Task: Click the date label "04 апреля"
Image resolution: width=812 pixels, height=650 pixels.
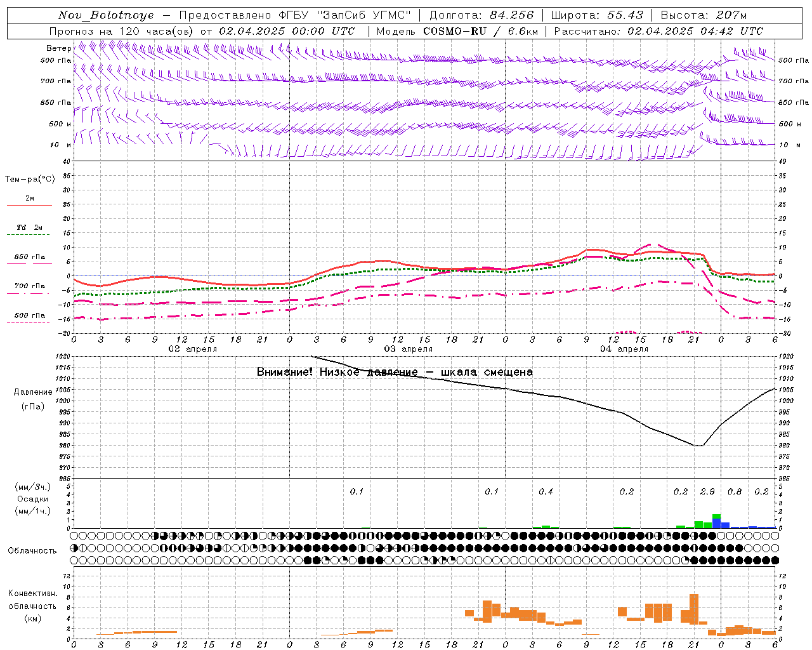Action: tap(624, 349)
